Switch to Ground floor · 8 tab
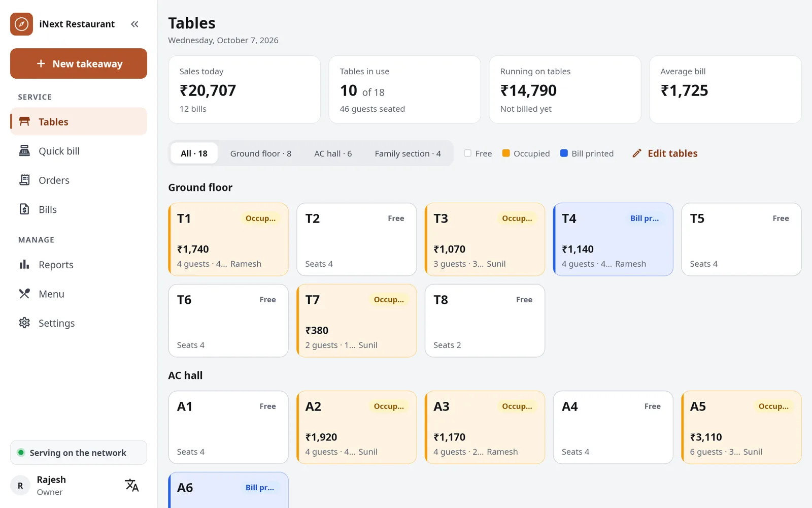 tap(261, 153)
